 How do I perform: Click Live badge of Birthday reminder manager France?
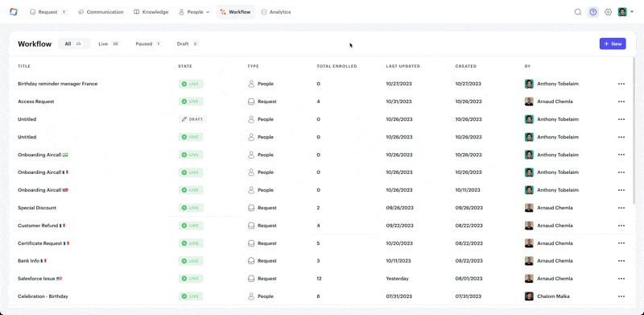(x=191, y=84)
